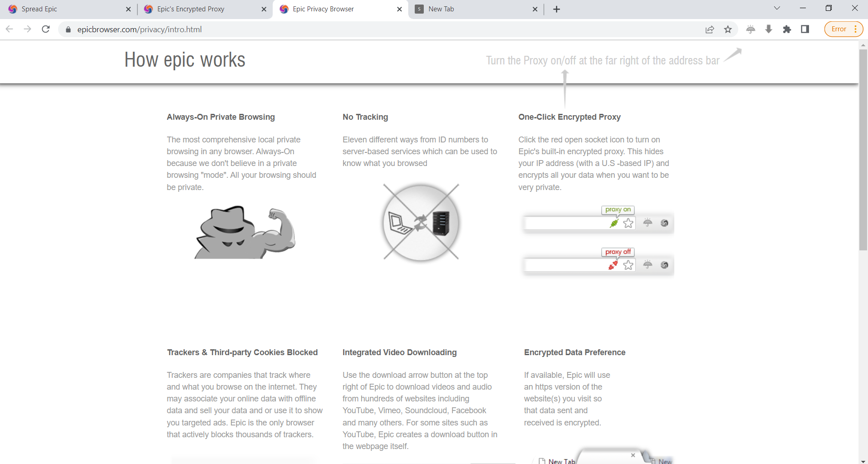Click the crossed-out tracking circle image
The width and height of the screenshot is (868, 464).
(x=421, y=222)
